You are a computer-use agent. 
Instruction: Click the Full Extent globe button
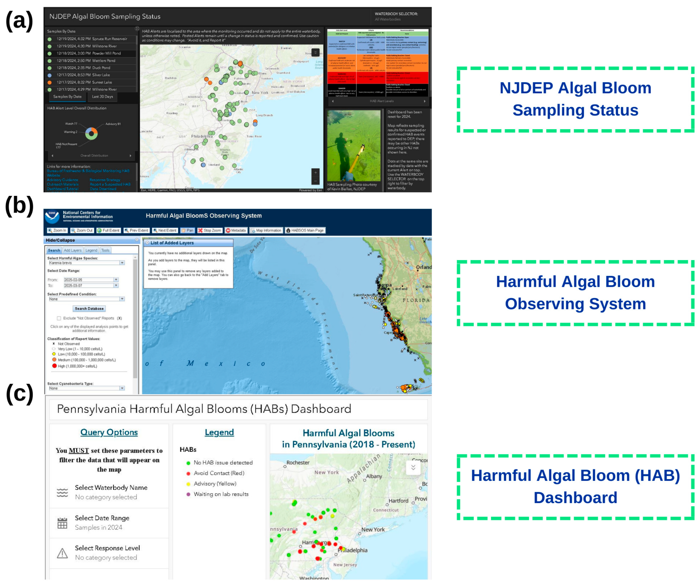click(x=99, y=230)
